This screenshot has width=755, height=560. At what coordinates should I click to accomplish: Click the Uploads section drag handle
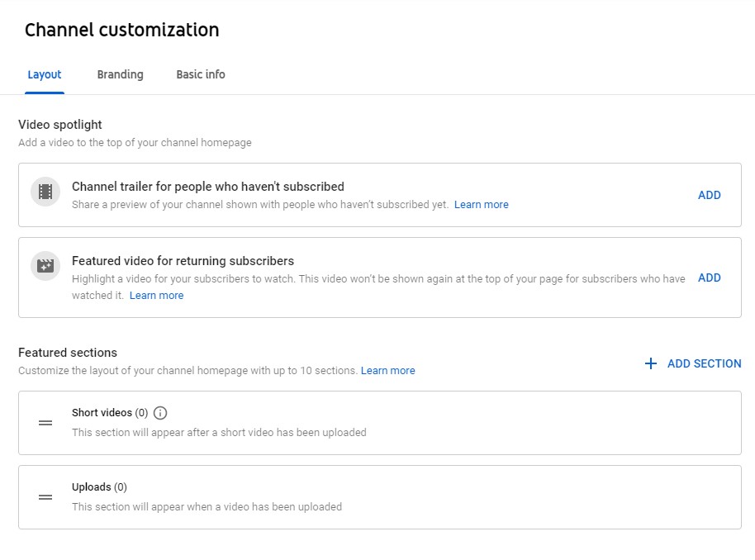[x=45, y=497]
